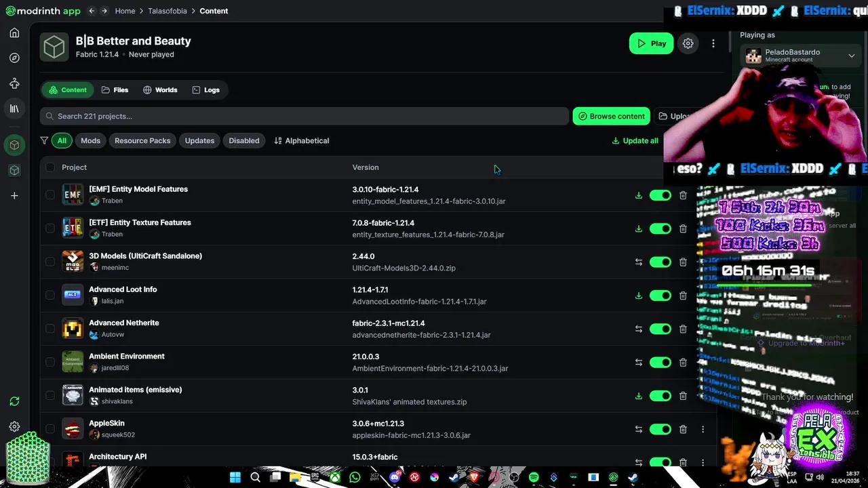Click the Browse content button
The height and width of the screenshot is (488, 868).
point(611,116)
